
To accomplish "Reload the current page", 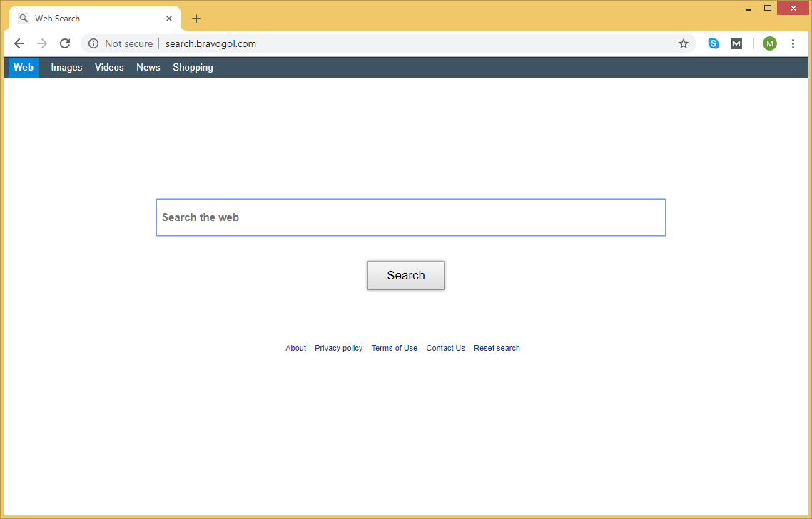I will tap(65, 43).
